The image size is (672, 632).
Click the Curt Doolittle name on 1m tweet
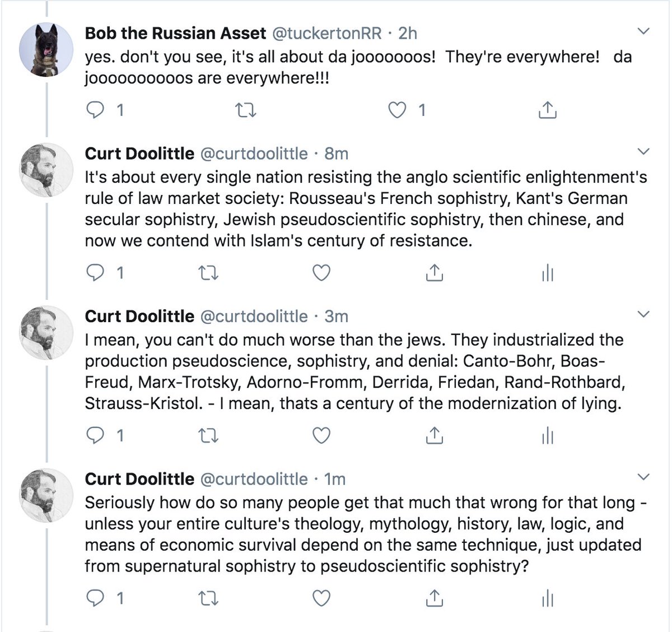139,479
